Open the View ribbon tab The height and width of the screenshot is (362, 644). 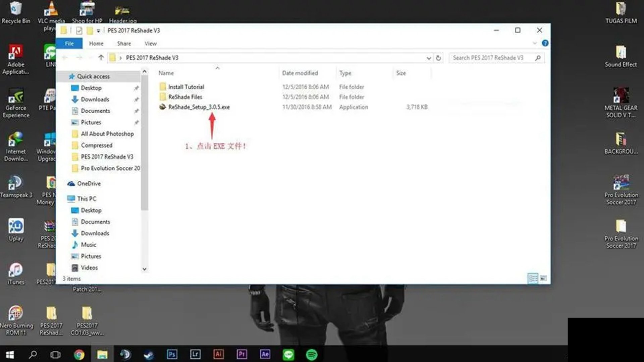pyautogui.click(x=150, y=44)
